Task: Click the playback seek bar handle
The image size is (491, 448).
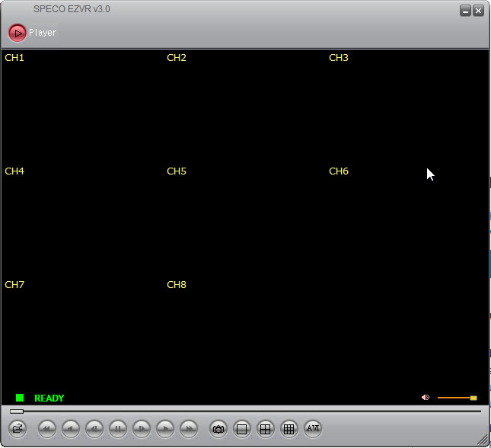Action: [17, 411]
